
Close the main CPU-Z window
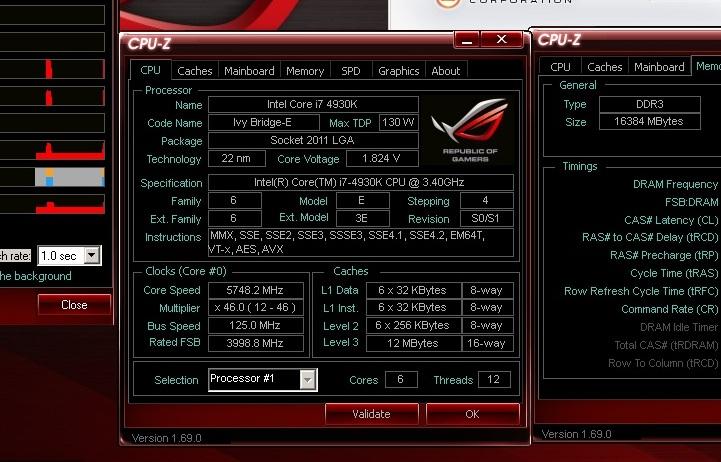point(502,40)
